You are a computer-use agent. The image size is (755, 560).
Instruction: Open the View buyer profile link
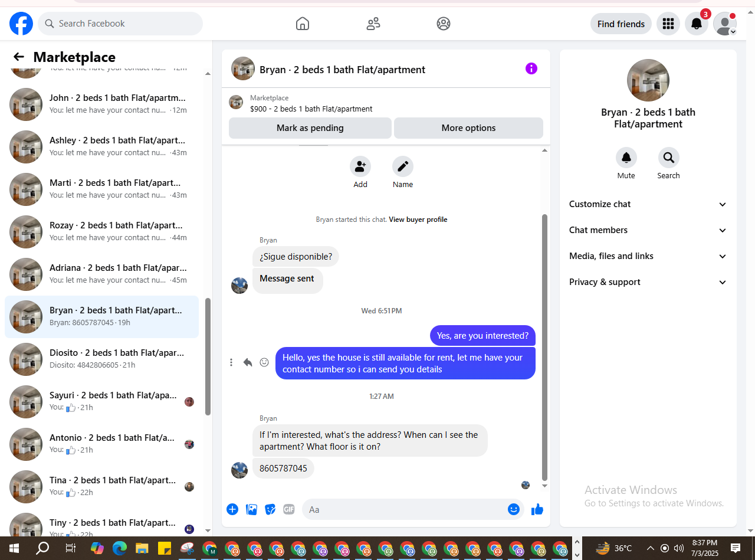click(418, 220)
